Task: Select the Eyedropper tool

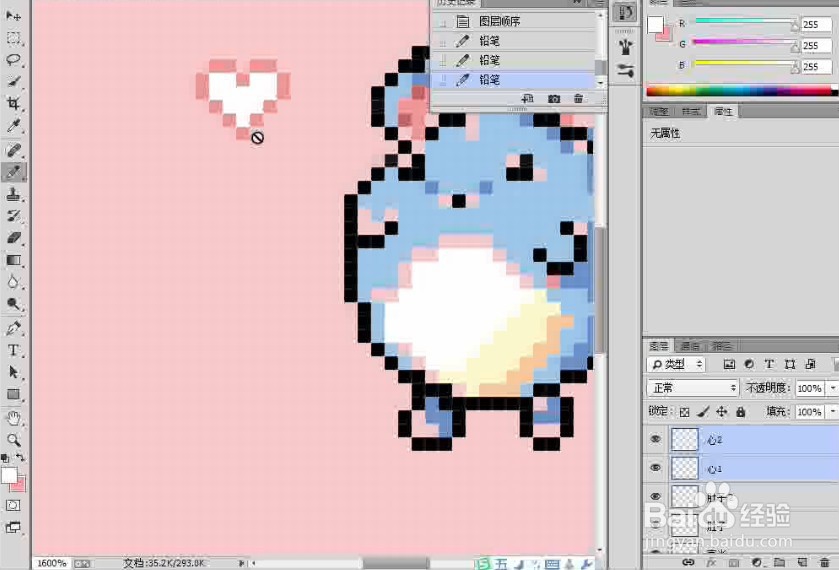Action: (13, 126)
